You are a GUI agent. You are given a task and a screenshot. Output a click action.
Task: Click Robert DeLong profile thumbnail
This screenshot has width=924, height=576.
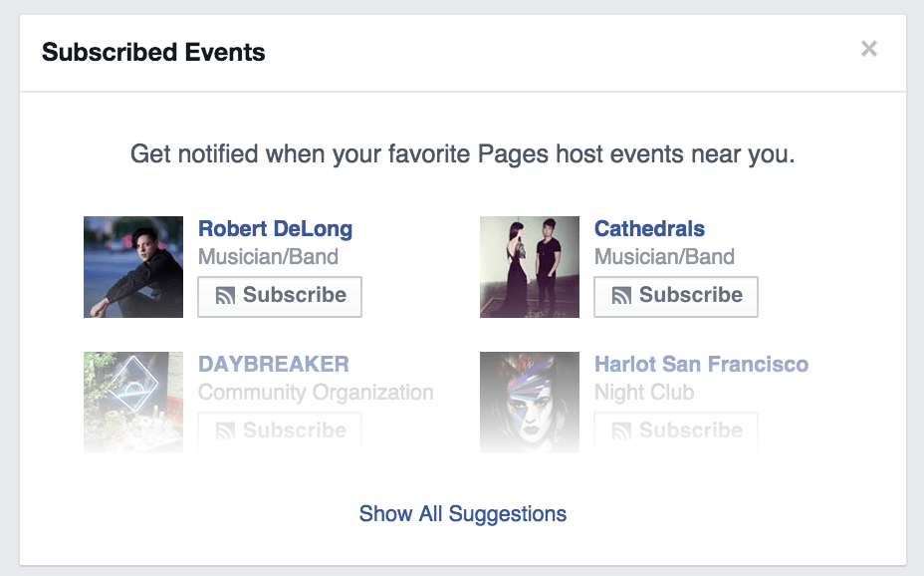pyautogui.click(x=133, y=267)
